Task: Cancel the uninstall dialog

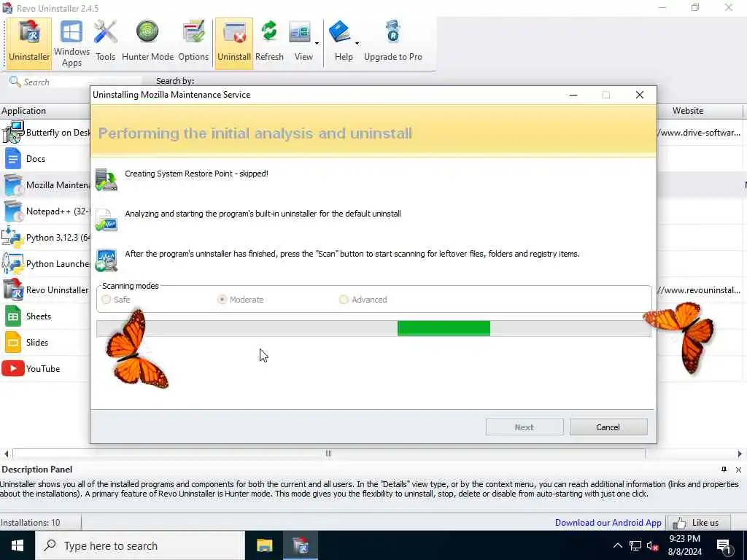Action: tap(608, 427)
